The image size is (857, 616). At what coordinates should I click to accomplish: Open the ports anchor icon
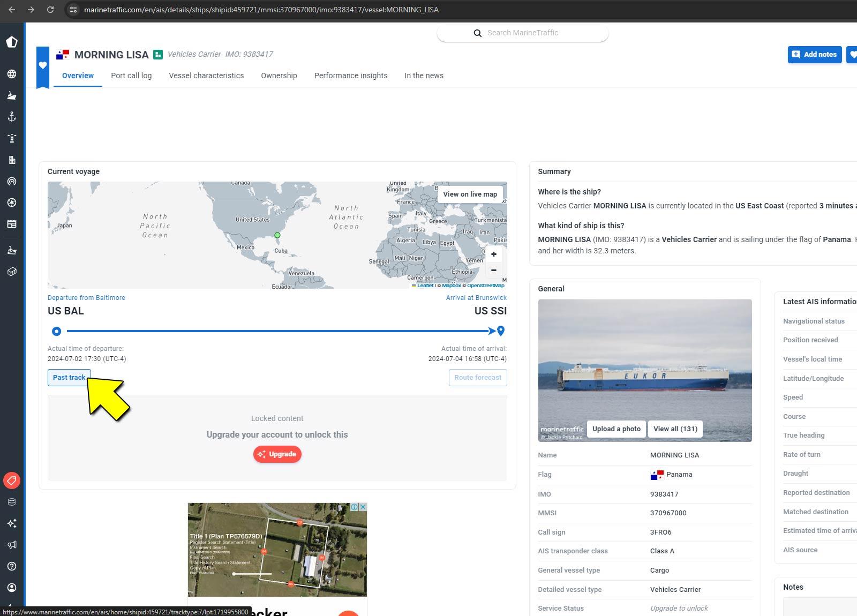point(12,117)
